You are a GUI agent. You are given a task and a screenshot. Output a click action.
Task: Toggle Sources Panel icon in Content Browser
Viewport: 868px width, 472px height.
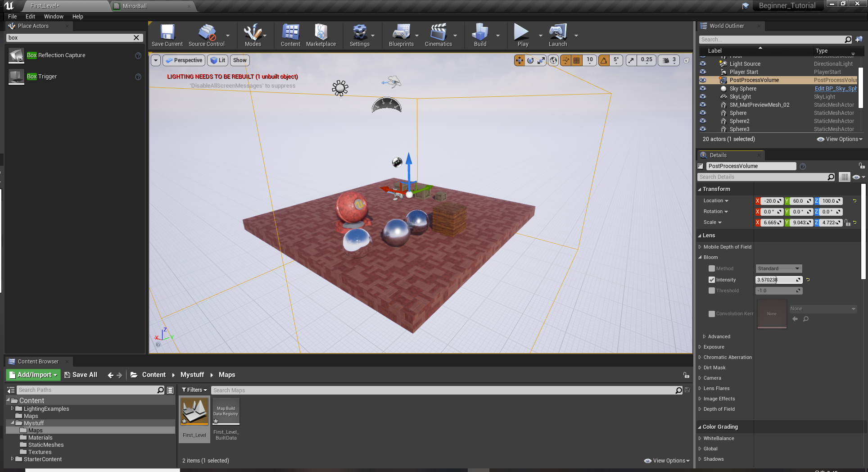coord(10,390)
